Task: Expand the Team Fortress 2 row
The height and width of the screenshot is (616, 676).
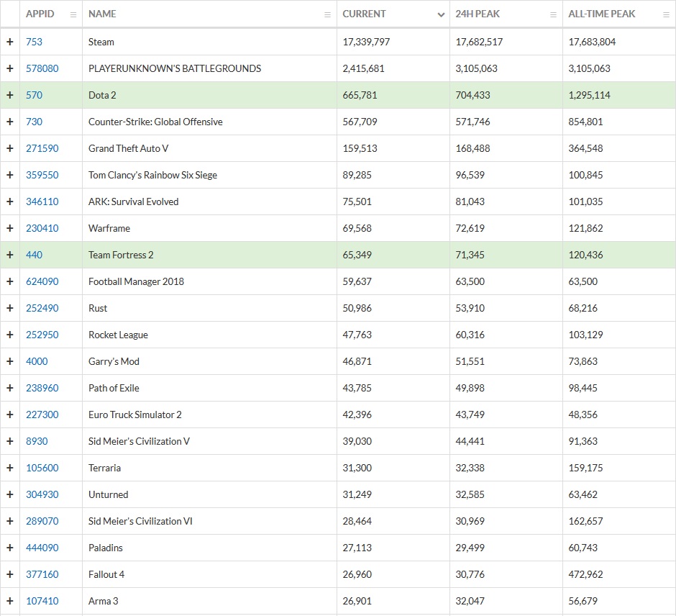Action: 10,255
